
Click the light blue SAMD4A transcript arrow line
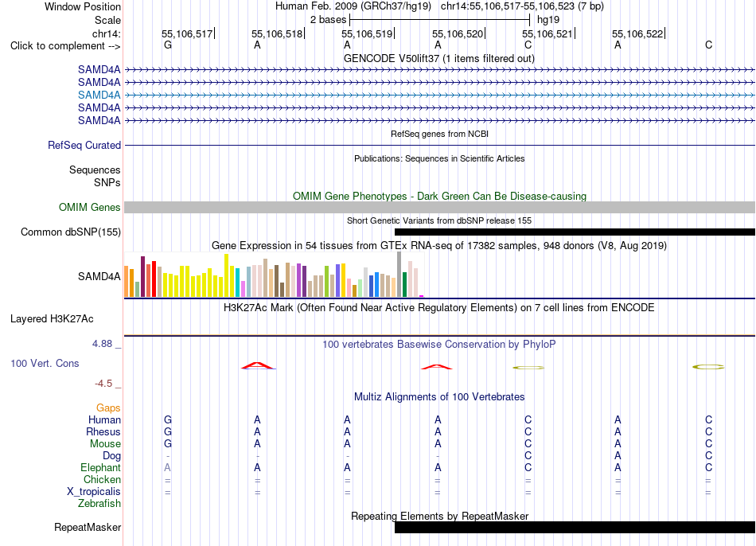tap(440, 95)
